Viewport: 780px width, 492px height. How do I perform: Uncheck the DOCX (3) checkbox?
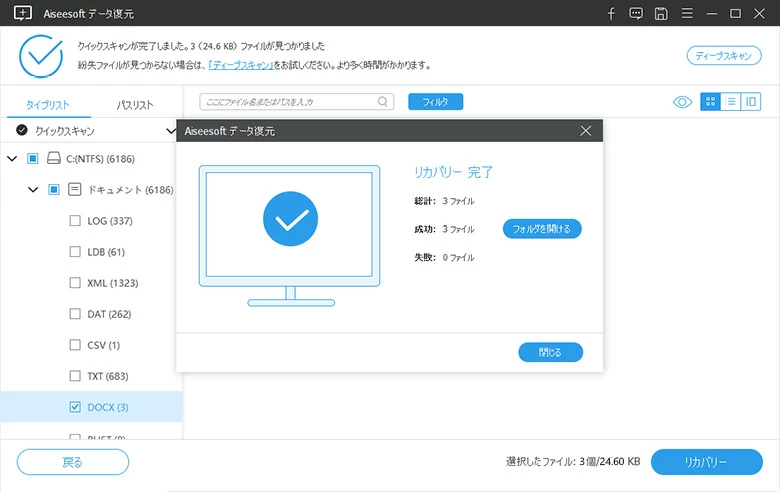click(x=75, y=407)
